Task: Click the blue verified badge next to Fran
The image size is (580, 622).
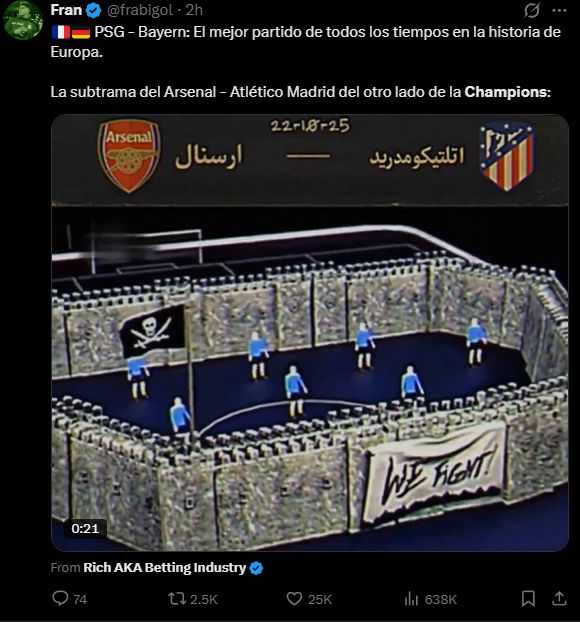Action: tap(94, 11)
